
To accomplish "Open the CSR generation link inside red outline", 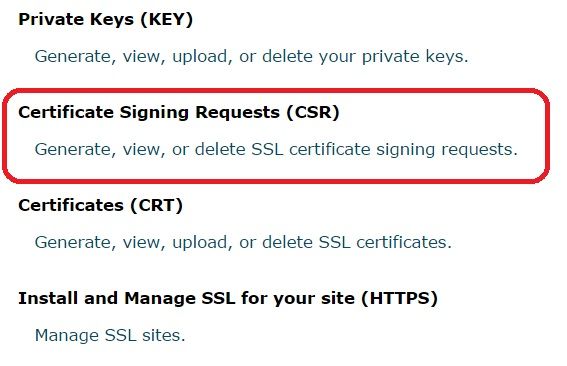I will tap(276, 149).
